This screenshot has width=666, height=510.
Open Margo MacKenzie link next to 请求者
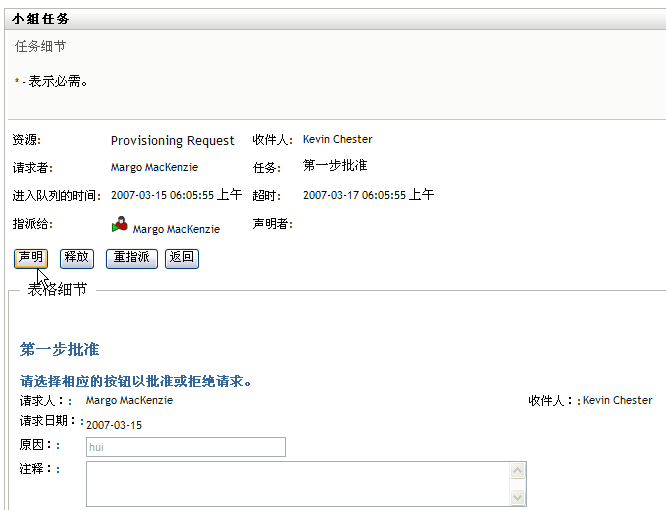[x=154, y=167]
